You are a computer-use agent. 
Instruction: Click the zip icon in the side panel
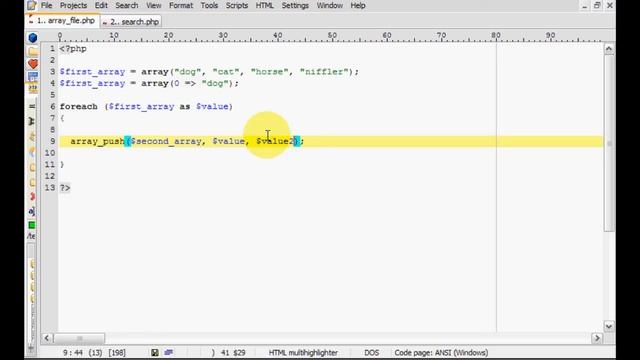click(x=33, y=88)
